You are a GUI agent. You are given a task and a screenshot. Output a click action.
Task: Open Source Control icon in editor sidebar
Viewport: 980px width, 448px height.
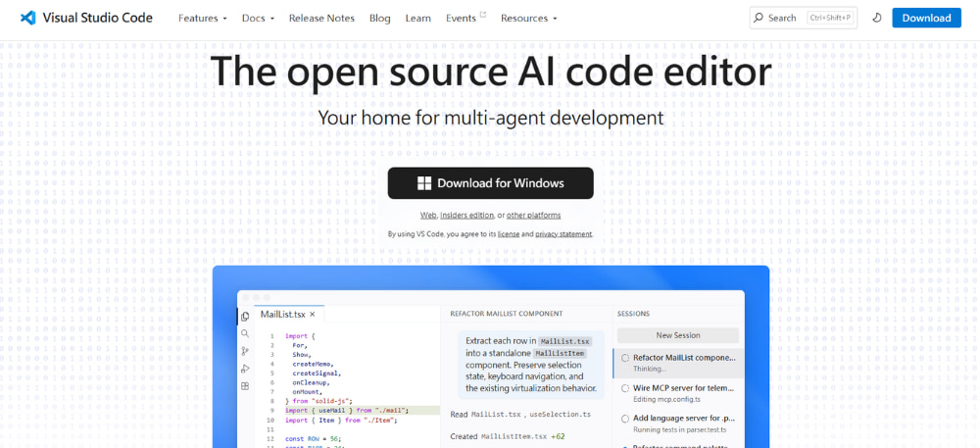[x=245, y=351]
